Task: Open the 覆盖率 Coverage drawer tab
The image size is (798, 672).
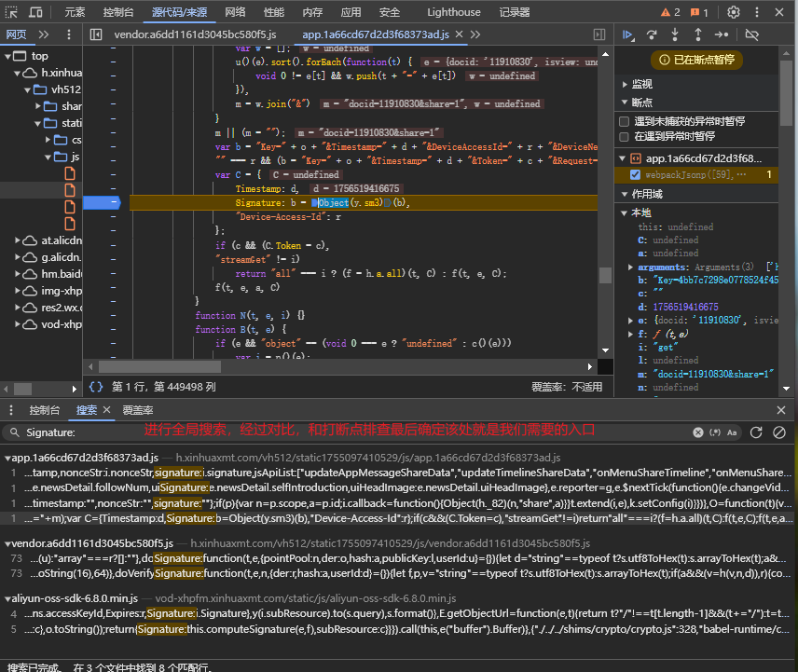Action: click(138, 410)
